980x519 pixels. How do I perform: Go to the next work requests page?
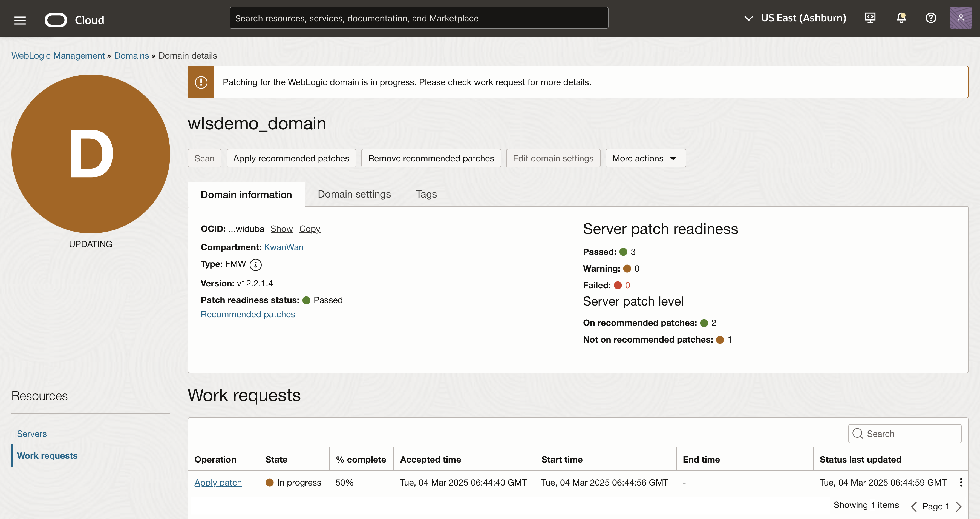point(959,506)
